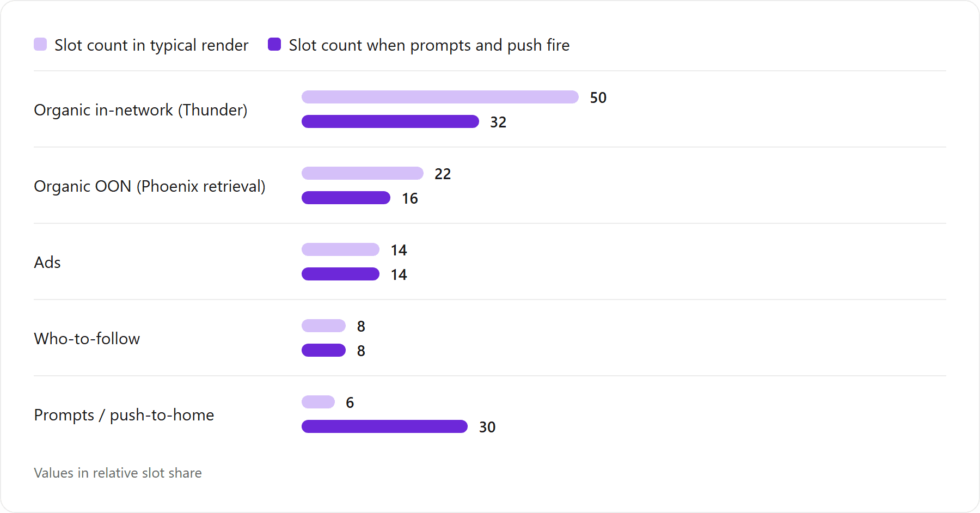Click the light Ads bar valued 14
The image size is (980, 513).
coord(340,249)
